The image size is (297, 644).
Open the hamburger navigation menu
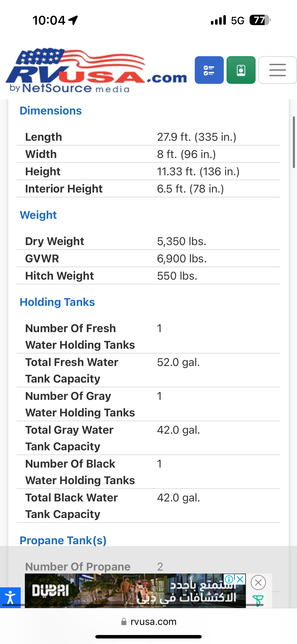tap(277, 70)
